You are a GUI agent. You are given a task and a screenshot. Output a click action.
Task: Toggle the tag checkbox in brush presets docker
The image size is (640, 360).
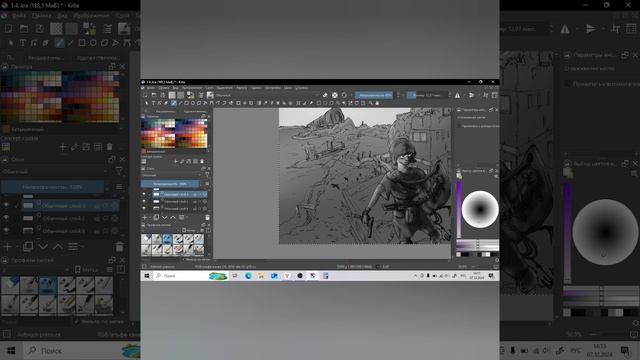(x=184, y=230)
